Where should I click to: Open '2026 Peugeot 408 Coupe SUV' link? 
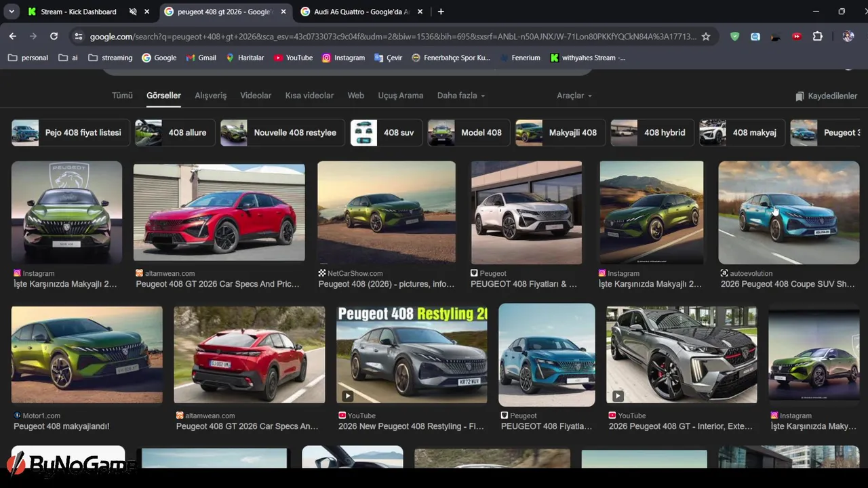point(788,284)
